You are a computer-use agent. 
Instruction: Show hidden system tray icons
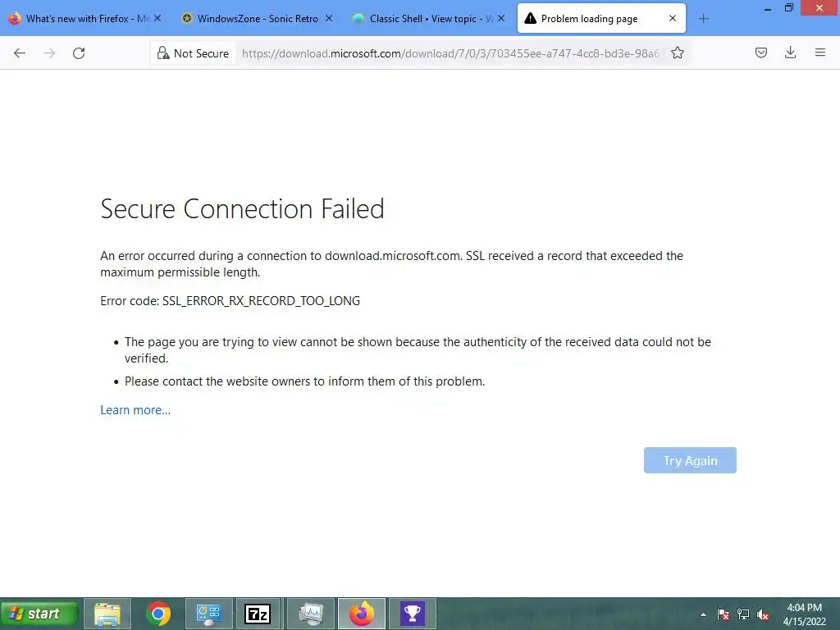tap(703, 614)
